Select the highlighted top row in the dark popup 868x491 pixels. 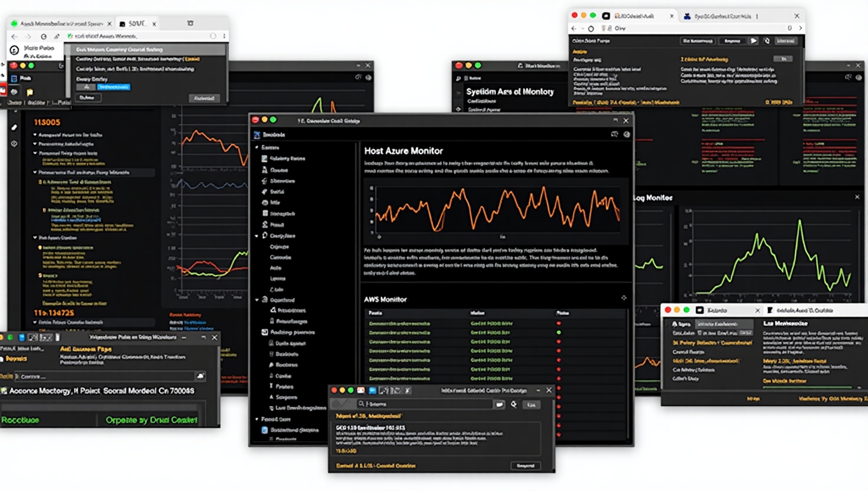pos(145,50)
